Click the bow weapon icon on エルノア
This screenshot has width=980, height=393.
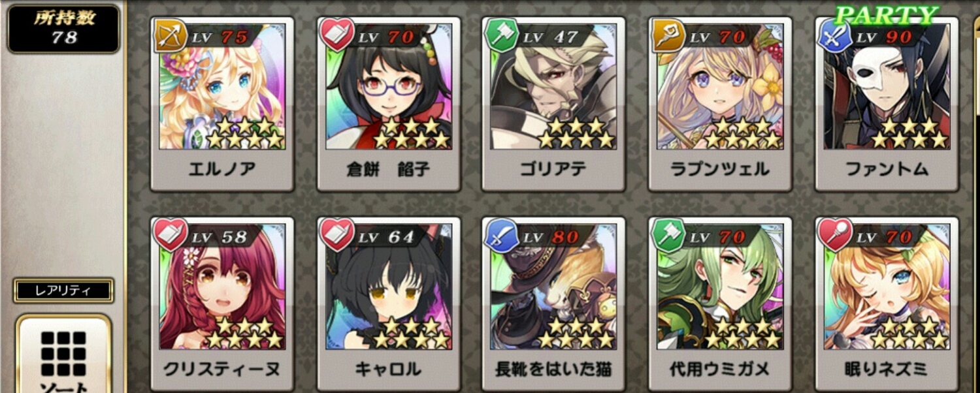[169, 35]
